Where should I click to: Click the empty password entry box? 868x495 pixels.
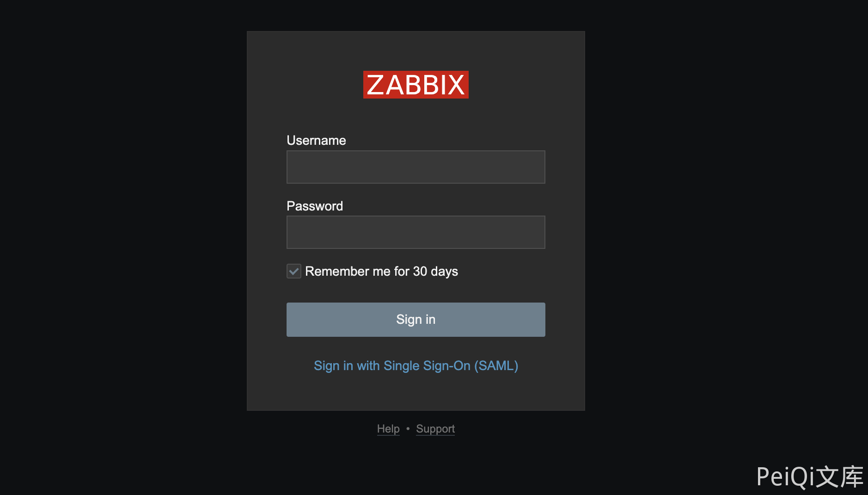(415, 232)
